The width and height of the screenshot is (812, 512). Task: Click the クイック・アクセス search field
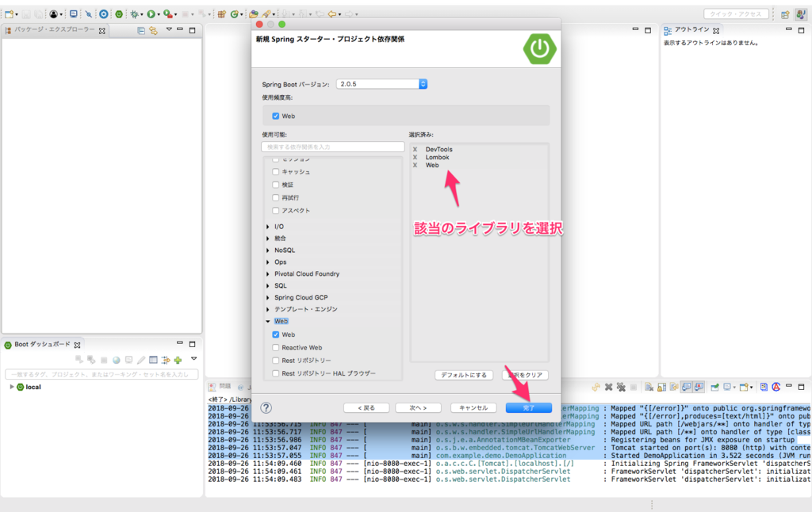tap(736, 14)
